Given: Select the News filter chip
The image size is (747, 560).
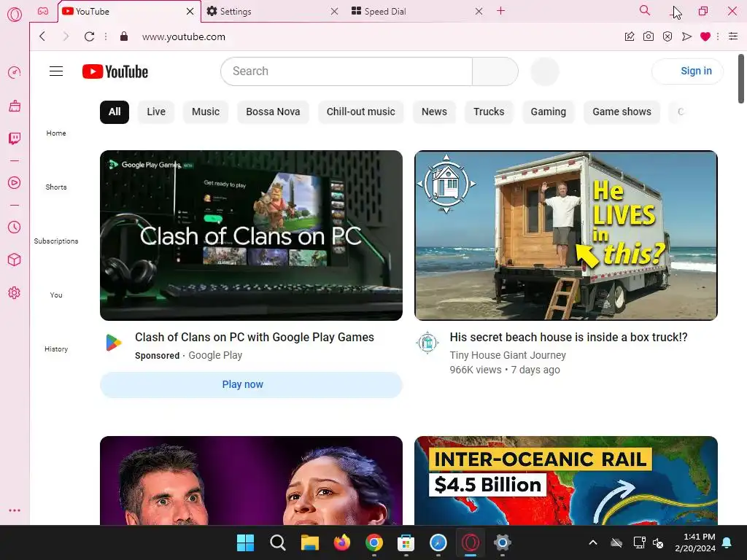Looking at the screenshot, I should click(x=434, y=112).
